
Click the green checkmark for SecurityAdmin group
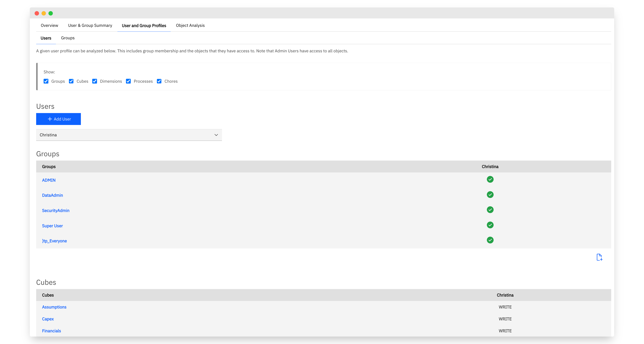pos(490,210)
